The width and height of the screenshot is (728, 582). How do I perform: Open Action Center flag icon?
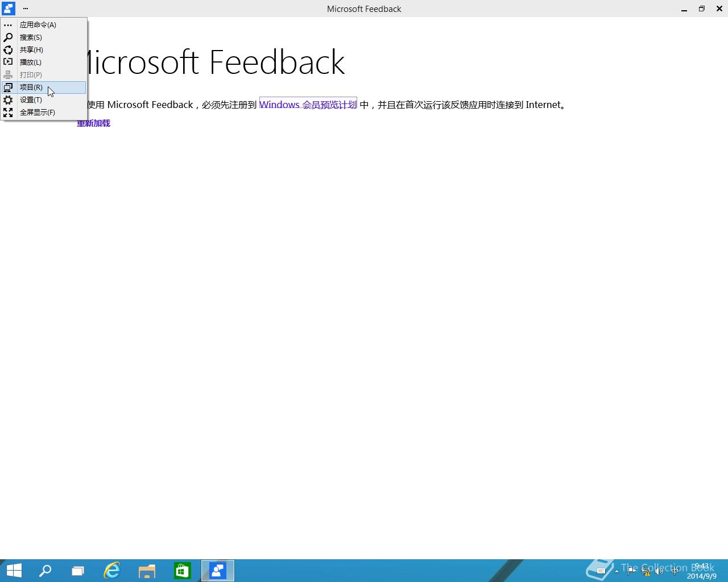[x=631, y=571]
